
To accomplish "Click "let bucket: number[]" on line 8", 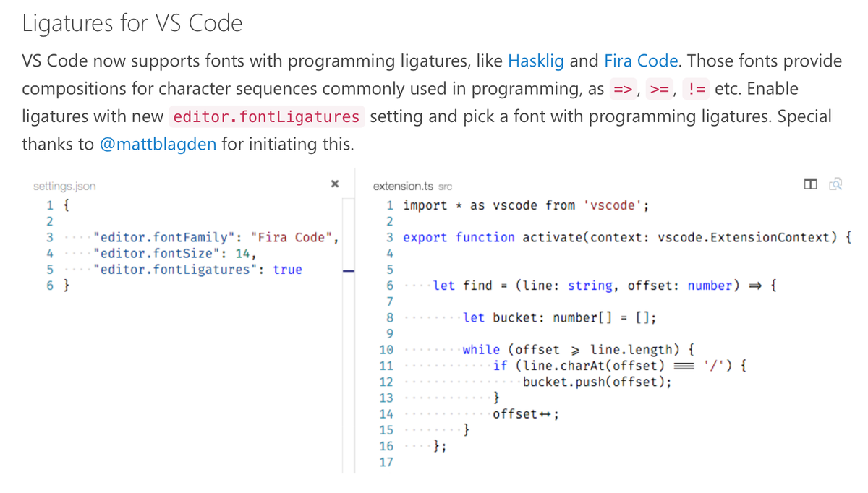I will (537, 317).
